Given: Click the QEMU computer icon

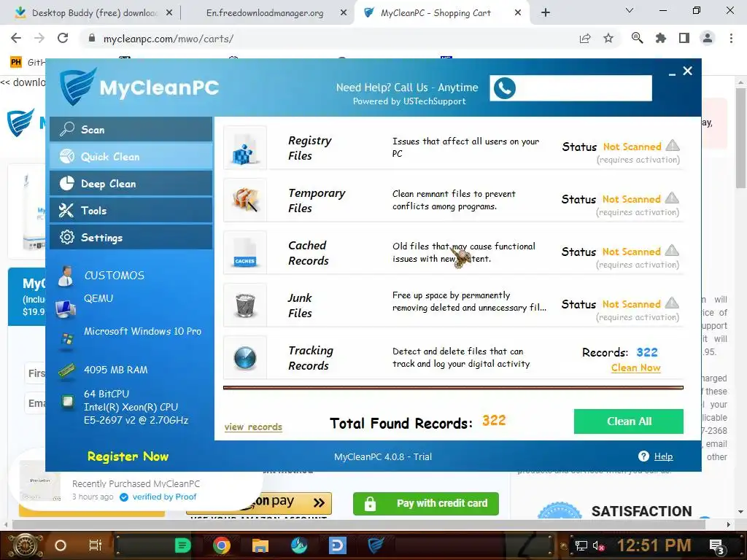Looking at the screenshot, I should (65, 308).
